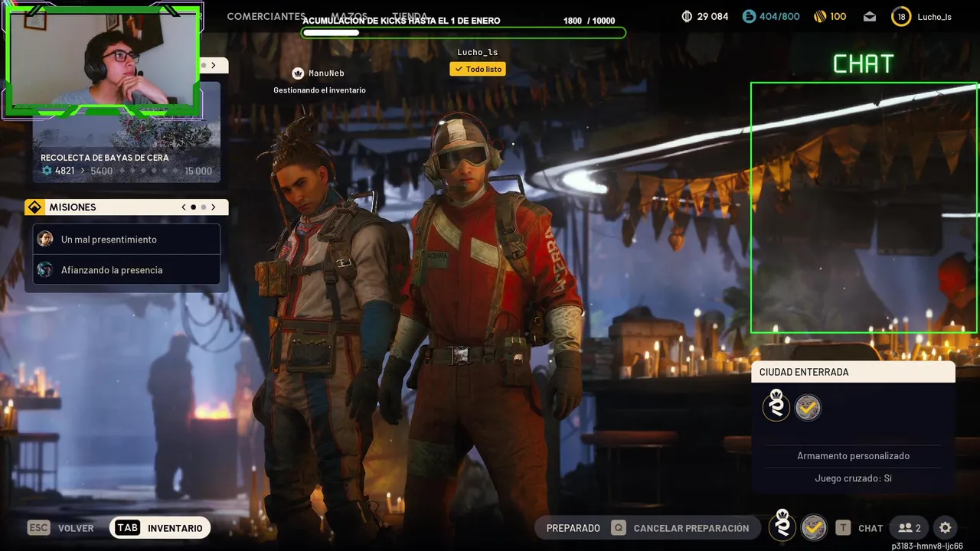
Task: Open mission 'Afianzando la presencia'
Action: tap(126, 269)
